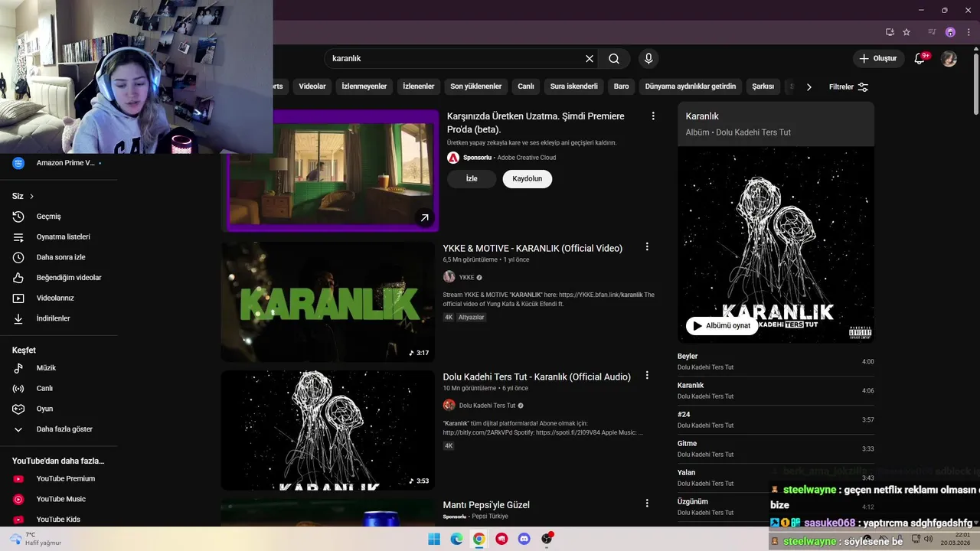This screenshot has height=551, width=980.
Task: Click the green KARANLIK video thumbnail
Action: 328,302
